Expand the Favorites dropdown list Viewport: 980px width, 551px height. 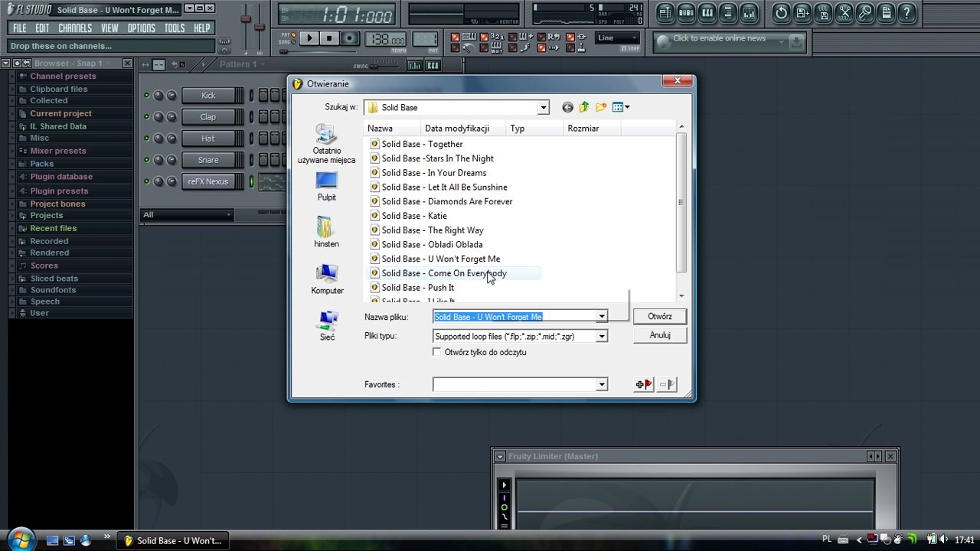pos(602,384)
